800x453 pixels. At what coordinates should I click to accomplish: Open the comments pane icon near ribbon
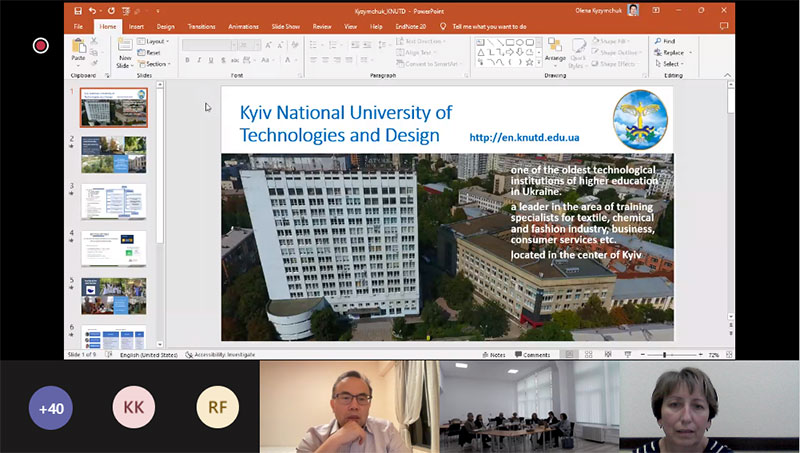click(723, 26)
